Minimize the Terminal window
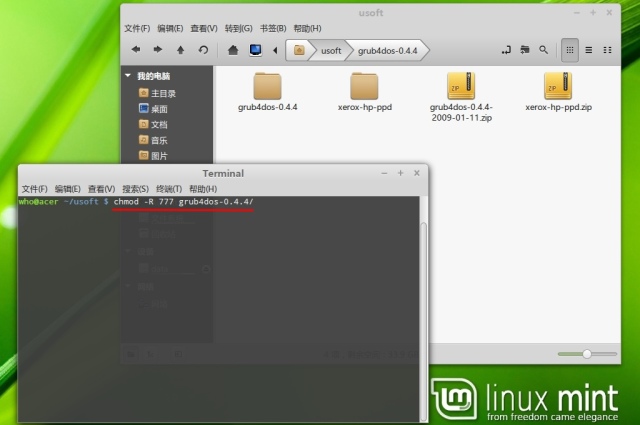This screenshot has width=640, height=425. pyautogui.click(x=384, y=174)
